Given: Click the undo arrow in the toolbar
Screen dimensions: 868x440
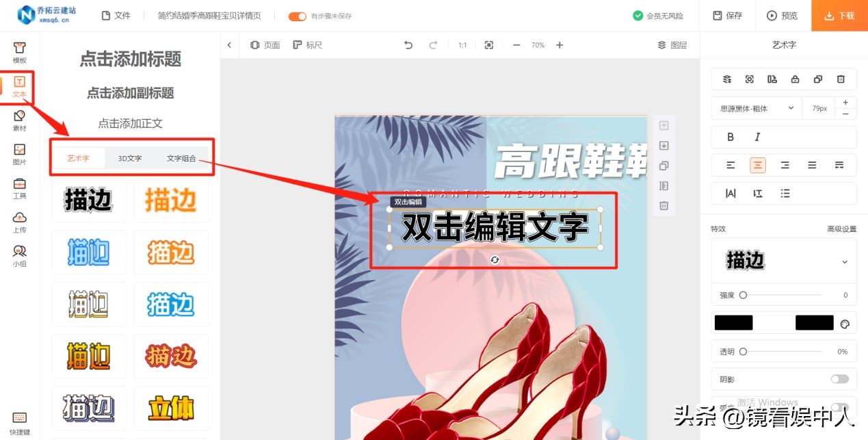Looking at the screenshot, I should tap(408, 44).
